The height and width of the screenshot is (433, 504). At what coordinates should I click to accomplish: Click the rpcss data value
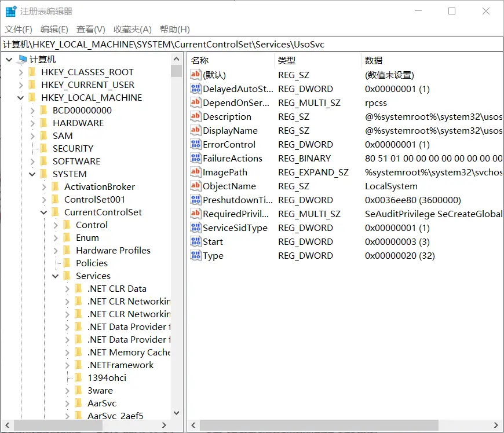[x=376, y=103]
